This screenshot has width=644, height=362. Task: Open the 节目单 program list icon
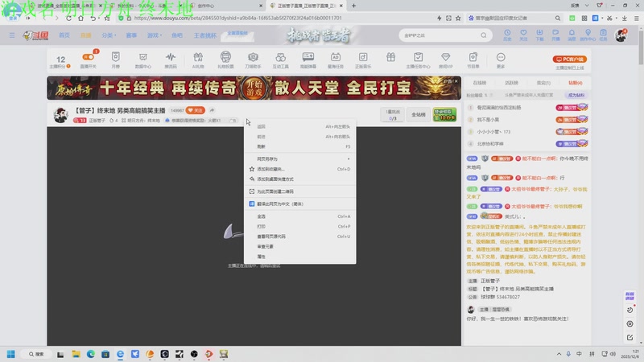473,57
